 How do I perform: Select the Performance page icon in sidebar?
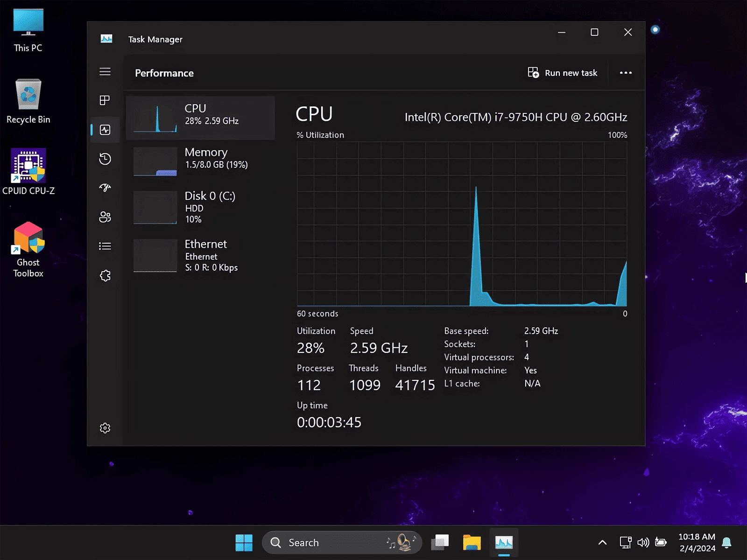(x=105, y=130)
